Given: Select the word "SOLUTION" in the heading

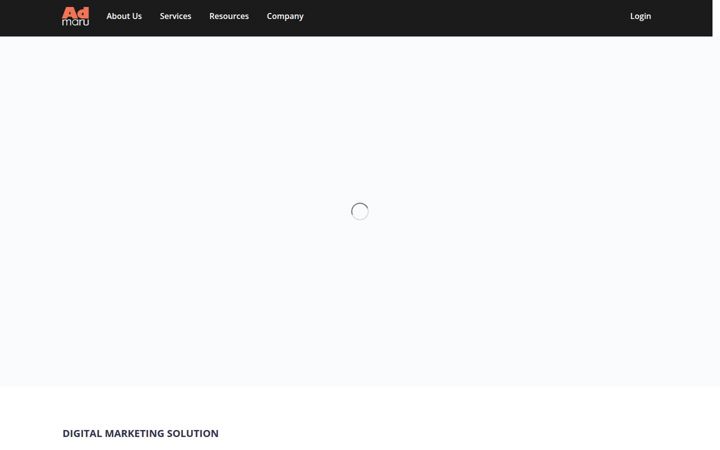Looking at the screenshot, I should coord(193,433).
